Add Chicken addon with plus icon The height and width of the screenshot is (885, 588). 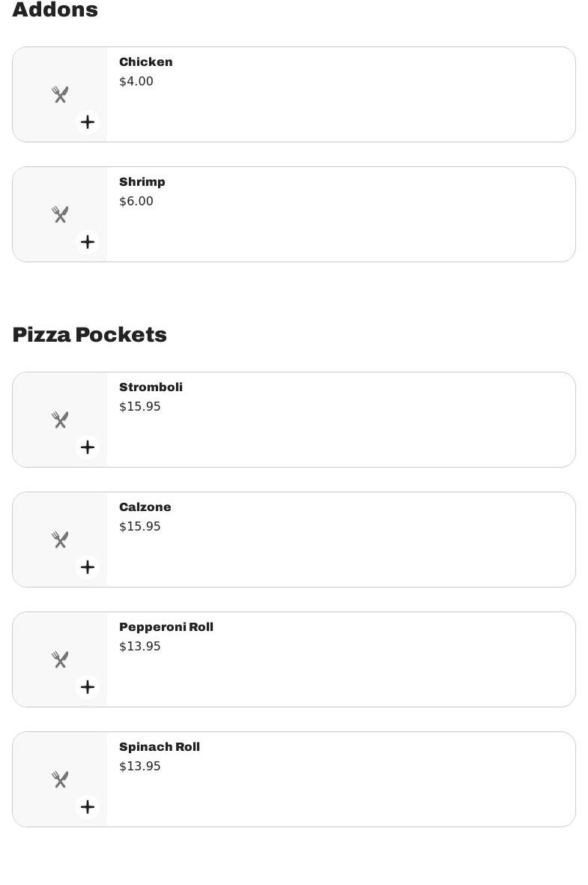88,122
